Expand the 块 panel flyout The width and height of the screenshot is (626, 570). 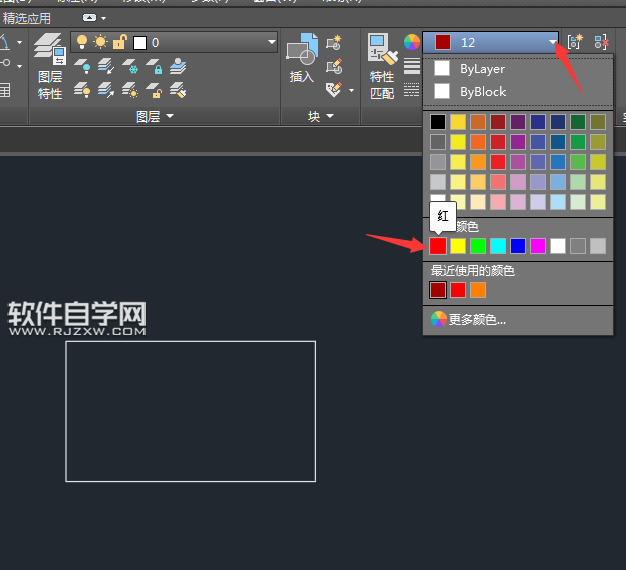pyautogui.click(x=321, y=117)
